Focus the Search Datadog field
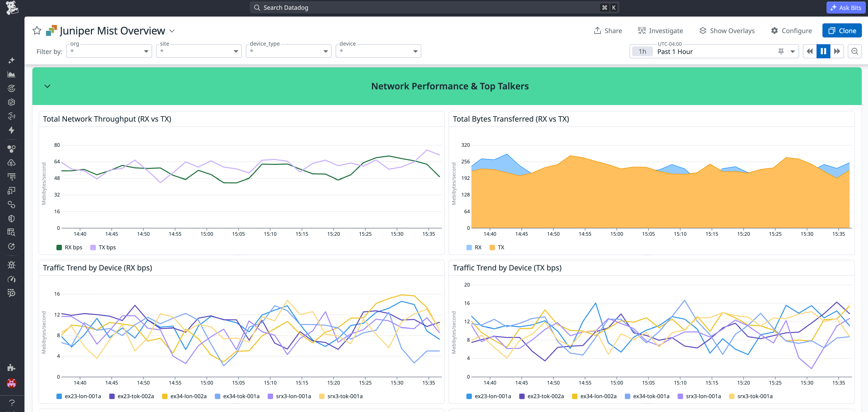 point(434,7)
